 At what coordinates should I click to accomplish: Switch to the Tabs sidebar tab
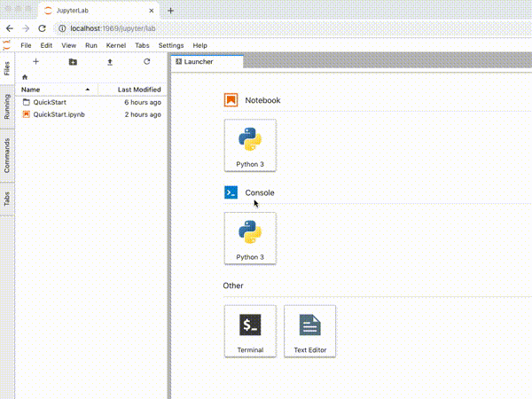[x=7, y=199]
